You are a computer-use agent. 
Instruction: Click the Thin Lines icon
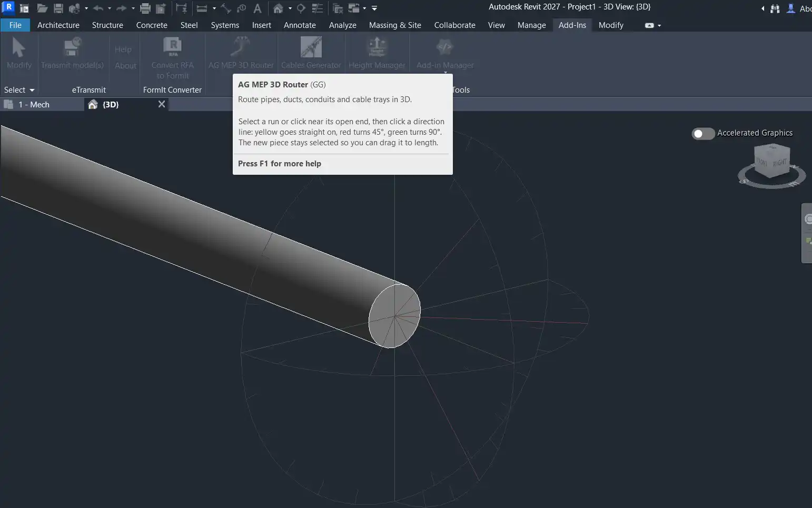click(318, 8)
